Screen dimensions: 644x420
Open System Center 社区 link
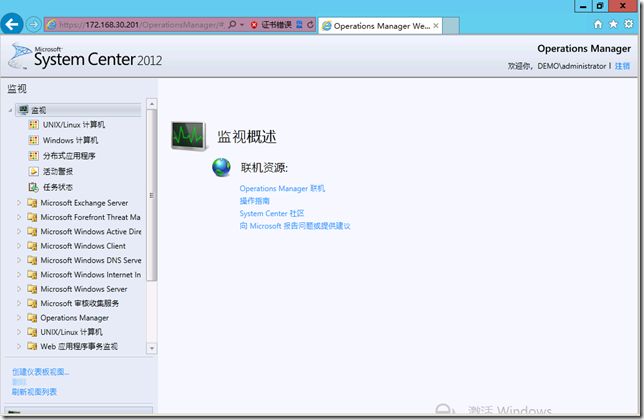(271, 213)
